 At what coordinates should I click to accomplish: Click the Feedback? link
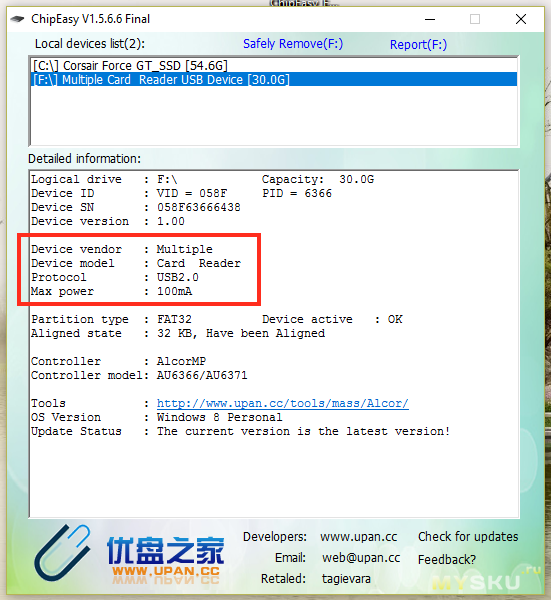(447, 559)
